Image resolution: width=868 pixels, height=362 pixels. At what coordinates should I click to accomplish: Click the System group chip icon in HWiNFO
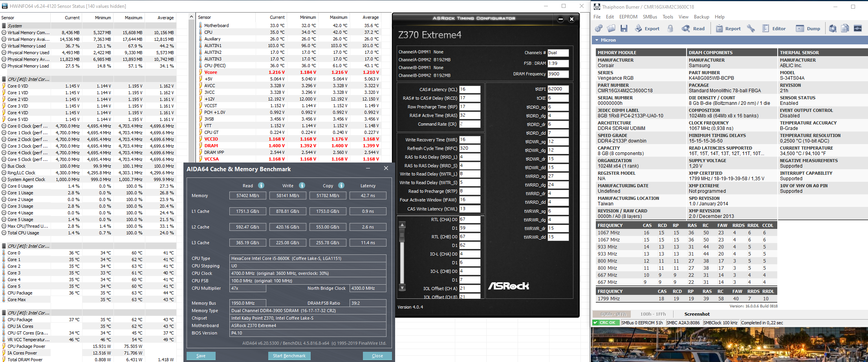(4, 26)
